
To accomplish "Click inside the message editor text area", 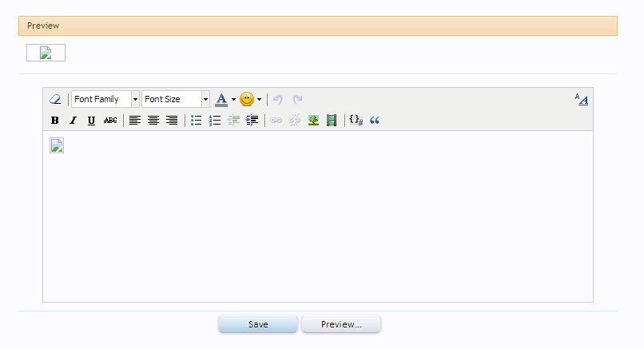I will pyautogui.click(x=318, y=216).
